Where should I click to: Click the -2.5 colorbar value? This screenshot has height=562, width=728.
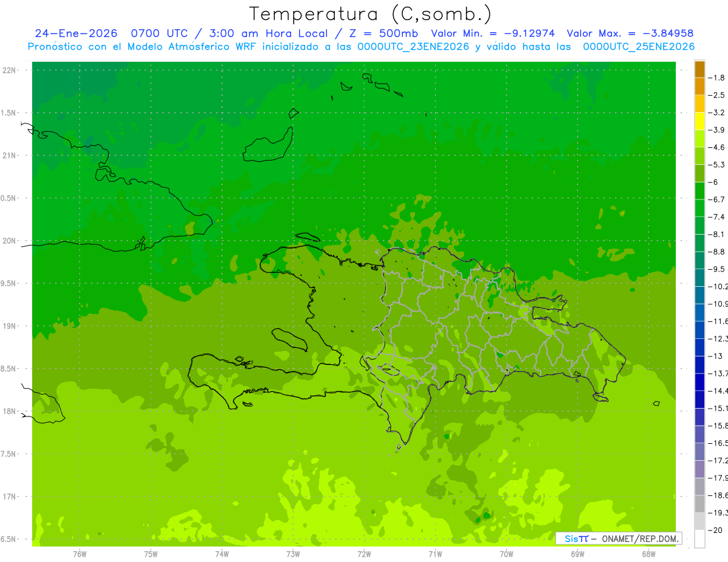[716, 95]
